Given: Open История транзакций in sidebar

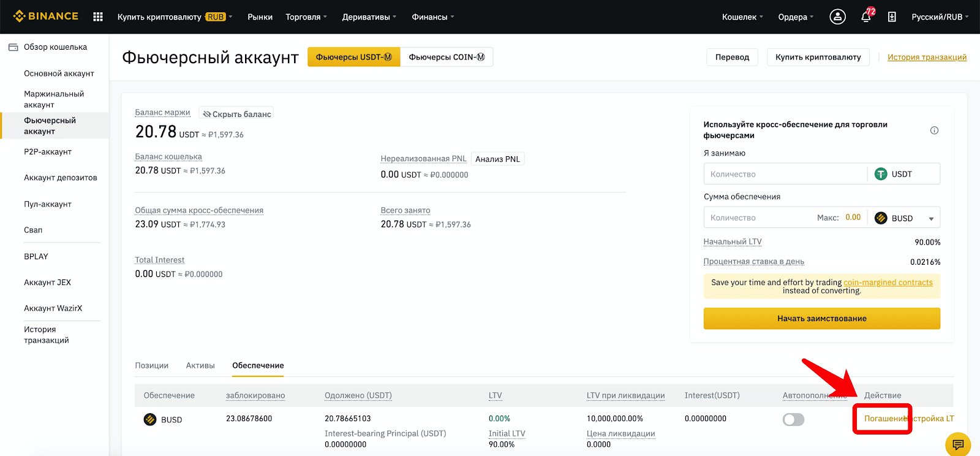Looking at the screenshot, I should [47, 335].
